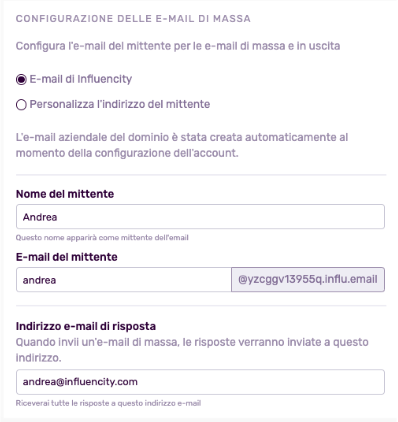The height and width of the screenshot is (422, 398).
Task: Click the Configurazione delle e-mail di massa heading
Action: click(133, 18)
